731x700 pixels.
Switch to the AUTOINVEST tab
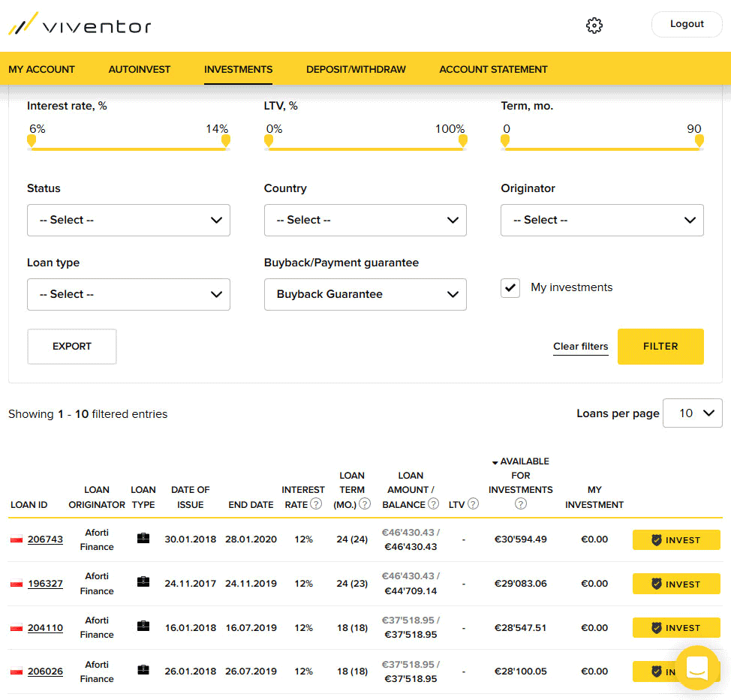coord(139,69)
